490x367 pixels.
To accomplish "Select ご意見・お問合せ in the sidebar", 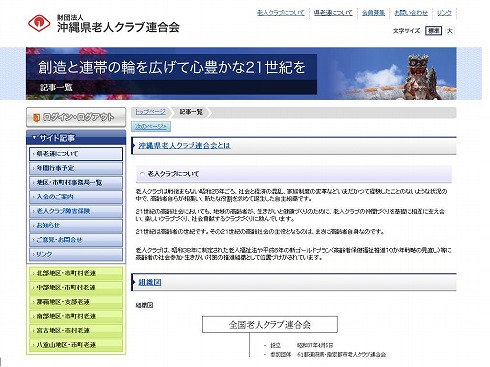I will pyautogui.click(x=76, y=240).
